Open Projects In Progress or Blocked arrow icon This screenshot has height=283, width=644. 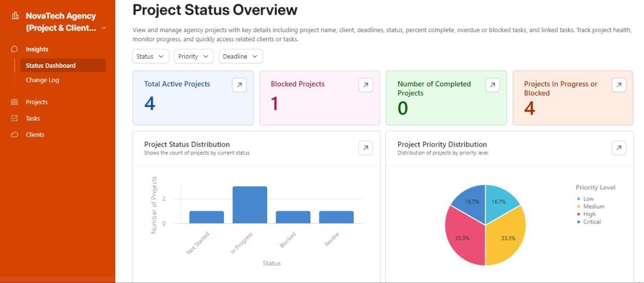click(619, 85)
